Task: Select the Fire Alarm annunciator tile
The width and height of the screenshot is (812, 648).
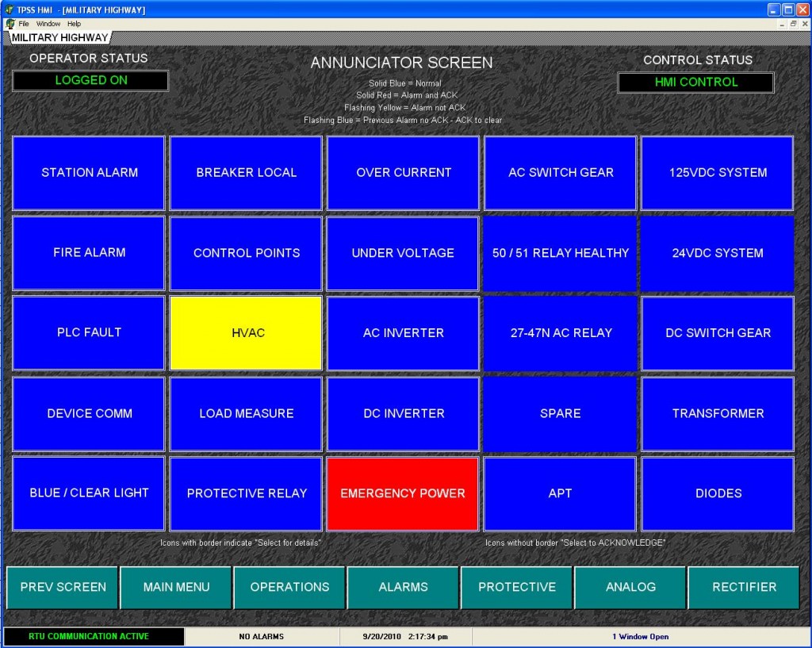Action: (x=89, y=253)
